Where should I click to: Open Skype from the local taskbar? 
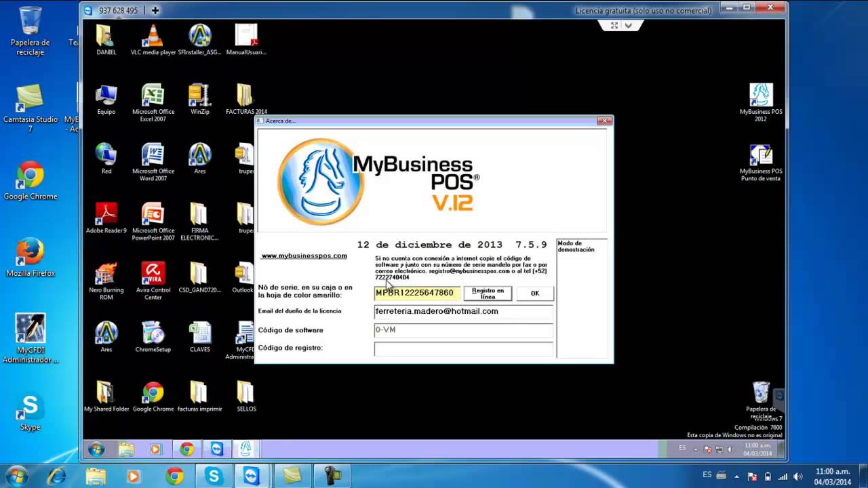214,476
